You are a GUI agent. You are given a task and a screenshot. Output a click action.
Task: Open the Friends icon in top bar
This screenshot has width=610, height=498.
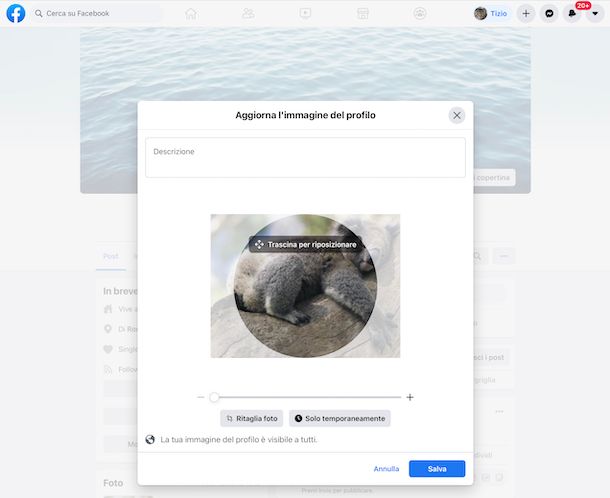(x=248, y=14)
